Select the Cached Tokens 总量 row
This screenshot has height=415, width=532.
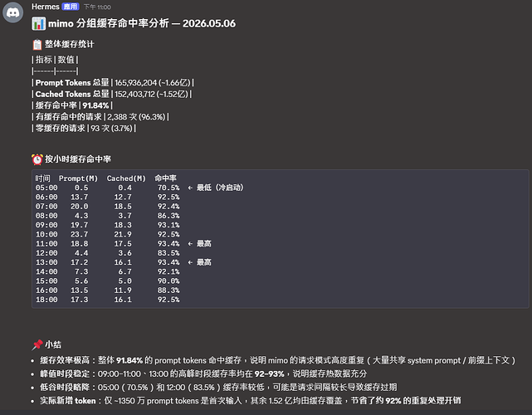pos(111,94)
